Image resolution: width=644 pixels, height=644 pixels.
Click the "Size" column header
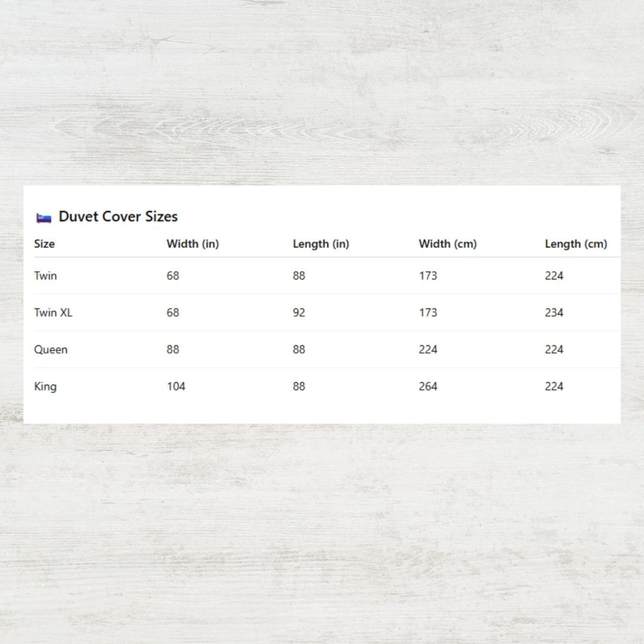point(44,244)
